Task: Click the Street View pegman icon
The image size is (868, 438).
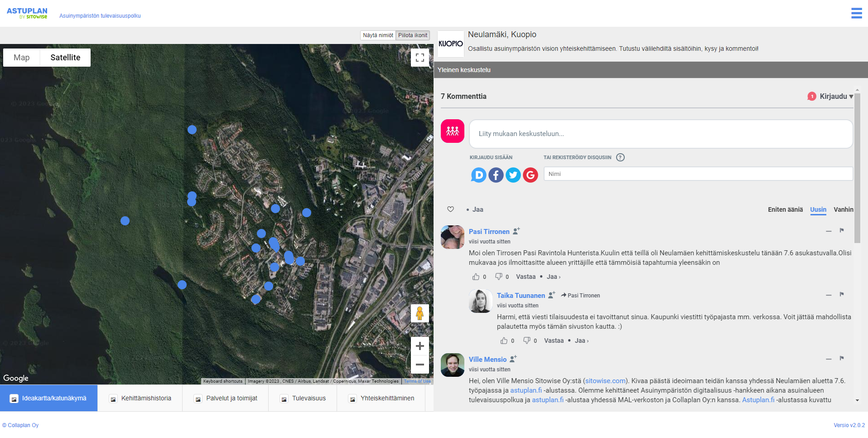Action: (x=420, y=313)
